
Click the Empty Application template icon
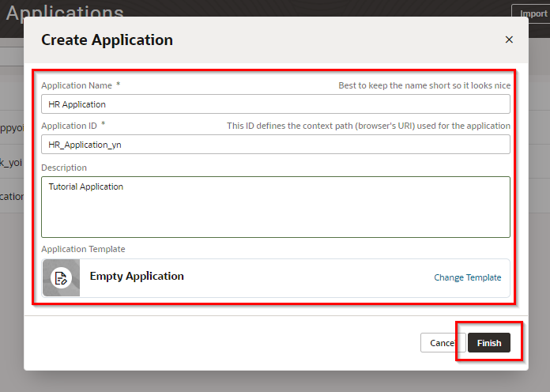pyautogui.click(x=61, y=277)
